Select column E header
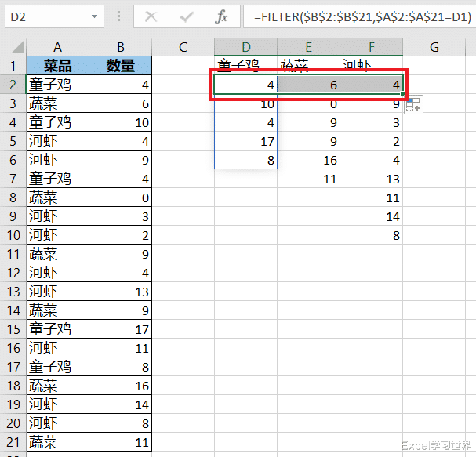 pos(309,47)
